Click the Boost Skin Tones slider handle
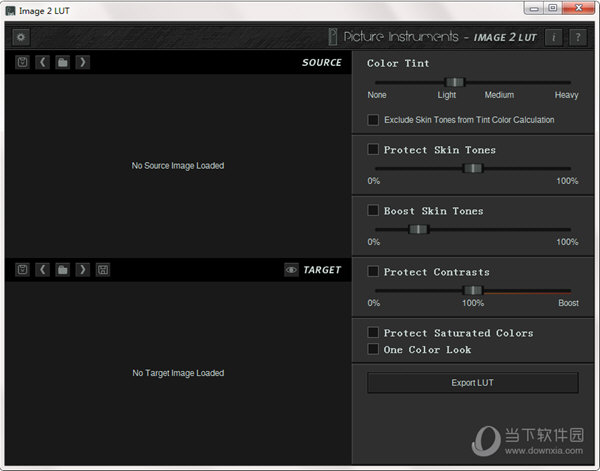This screenshot has width=600, height=471. (418, 229)
